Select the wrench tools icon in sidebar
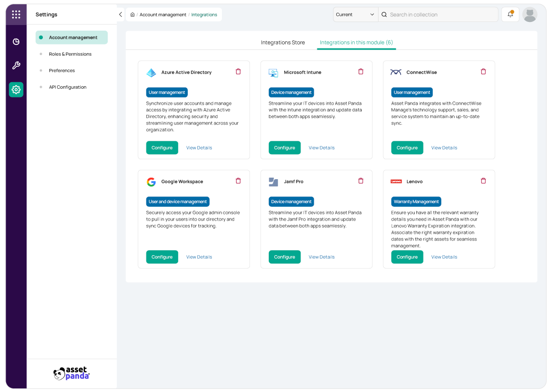The image size is (551, 392). tap(16, 65)
